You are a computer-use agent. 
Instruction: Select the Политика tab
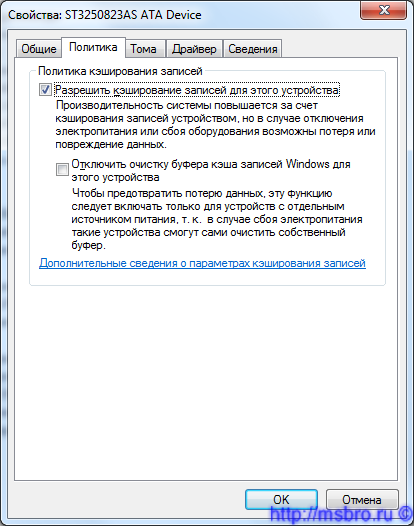[x=93, y=47]
